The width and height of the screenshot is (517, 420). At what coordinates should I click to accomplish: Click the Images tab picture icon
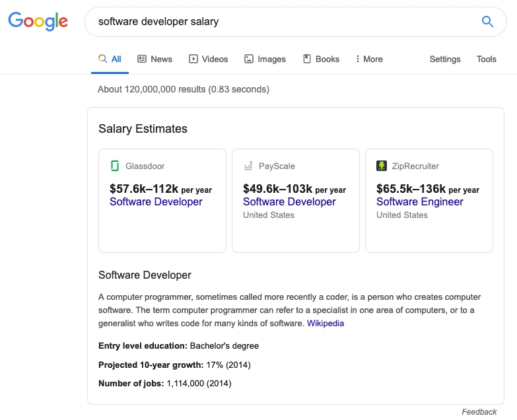pyautogui.click(x=249, y=59)
